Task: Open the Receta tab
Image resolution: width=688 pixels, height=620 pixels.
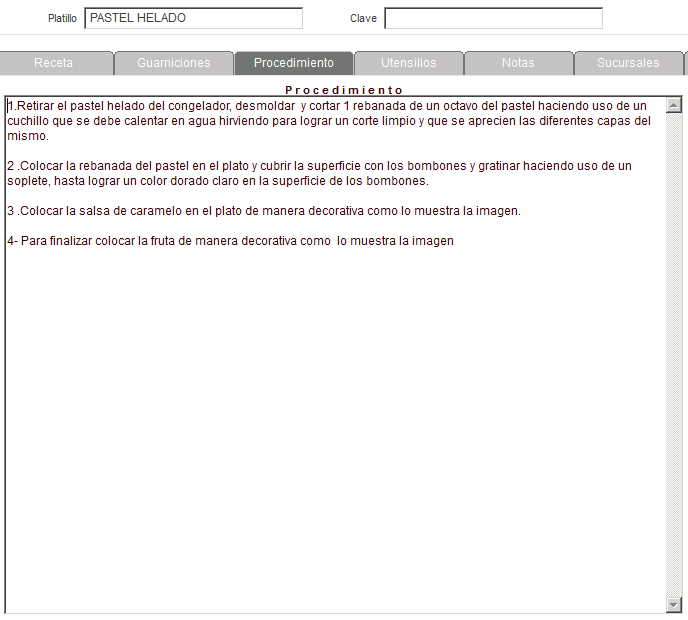Action: [x=54, y=63]
